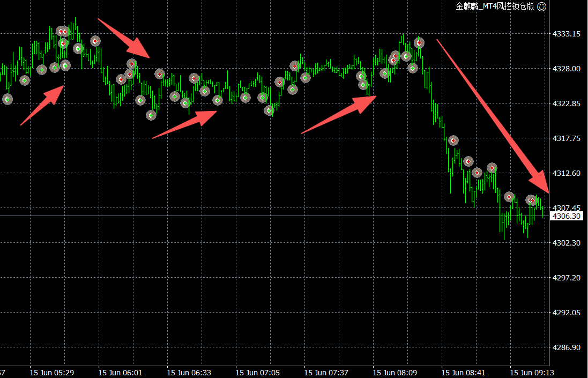Click the 15 Jun 08:41 time label
588x378 pixels.
[x=464, y=373]
